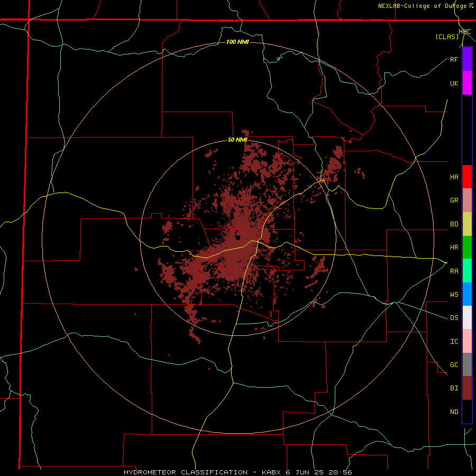The width and height of the screenshot is (476, 476).
Task: Click the BI legend label
Action: coord(454,388)
